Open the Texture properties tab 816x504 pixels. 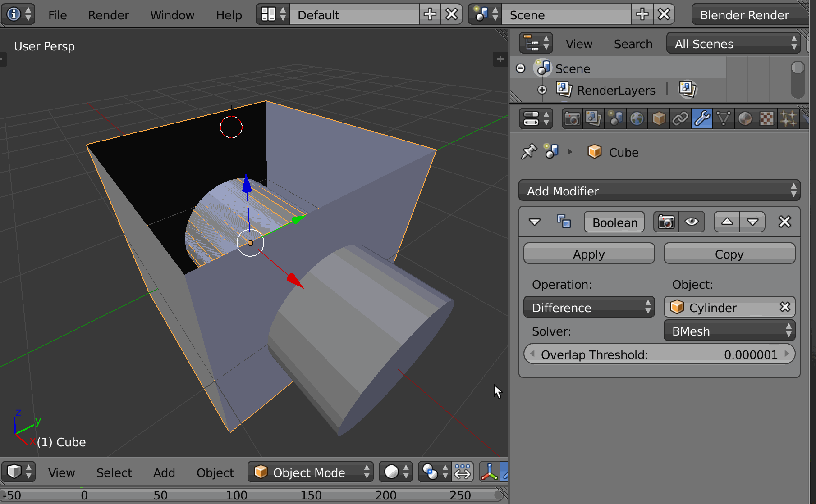pyautogui.click(x=766, y=118)
